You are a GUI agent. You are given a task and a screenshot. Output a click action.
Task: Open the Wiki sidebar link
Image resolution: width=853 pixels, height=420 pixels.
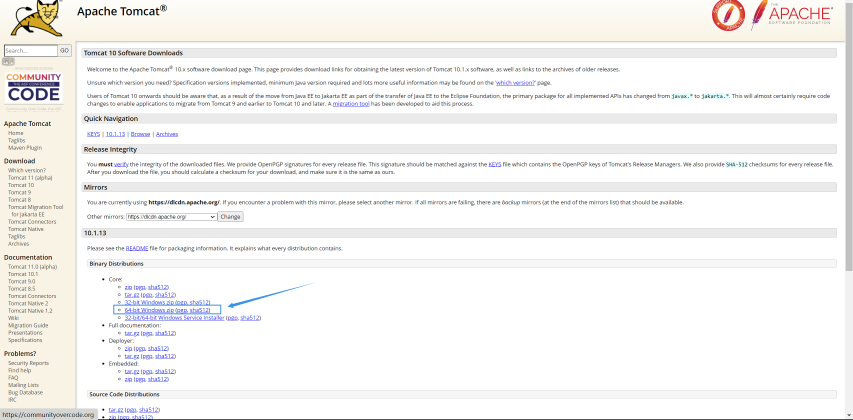click(14, 318)
